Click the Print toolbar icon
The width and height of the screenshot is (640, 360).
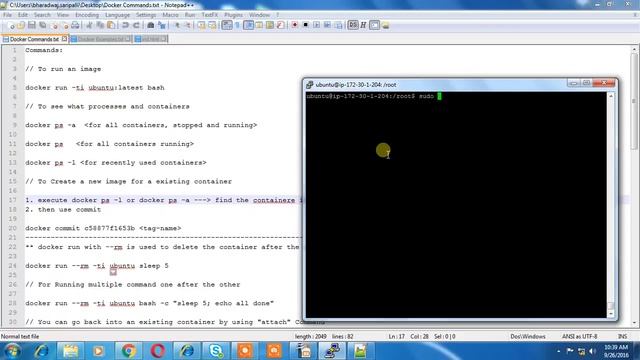click(x=75, y=25)
